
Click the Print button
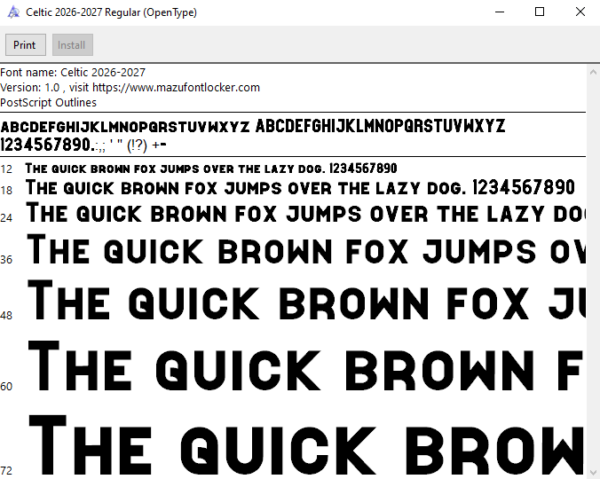coord(25,45)
